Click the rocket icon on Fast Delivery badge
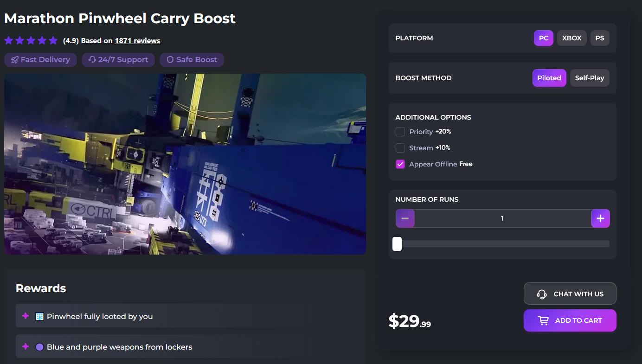 tap(15, 60)
